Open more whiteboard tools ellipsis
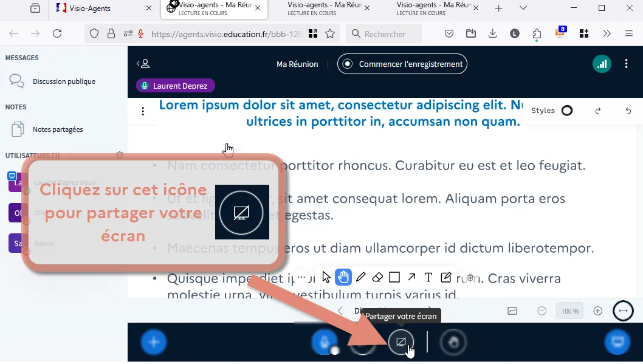This screenshot has height=364, width=643. (x=301, y=277)
